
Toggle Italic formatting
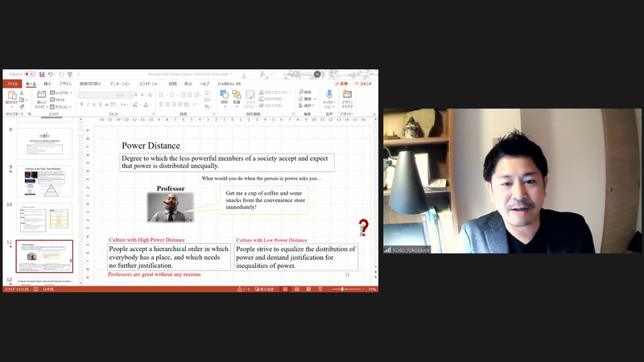tap(88, 105)
